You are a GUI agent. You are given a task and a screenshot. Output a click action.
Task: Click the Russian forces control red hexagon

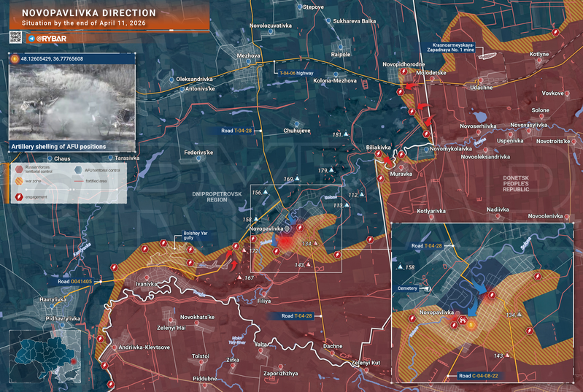pos(19,169)
